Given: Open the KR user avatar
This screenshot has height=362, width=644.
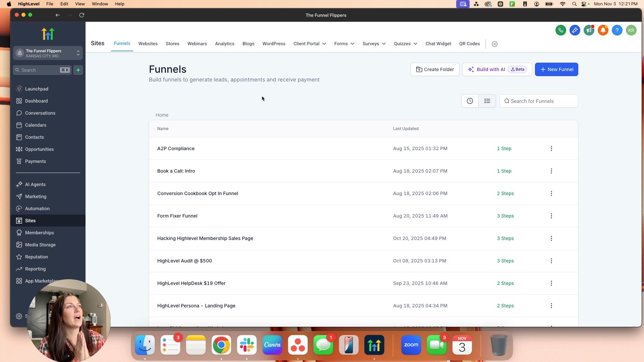Looking at the screenshot, I should (631, 30).
